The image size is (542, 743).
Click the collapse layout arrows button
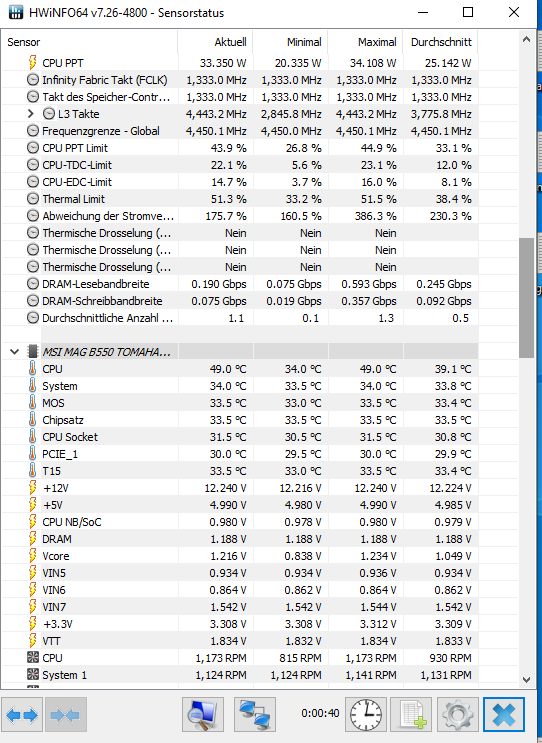point(66,715)
